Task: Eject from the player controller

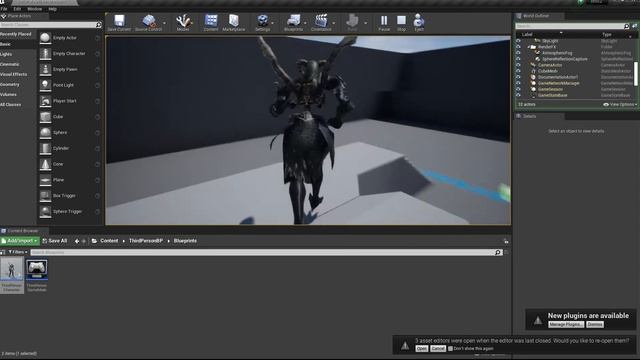Action: point(419,20)
